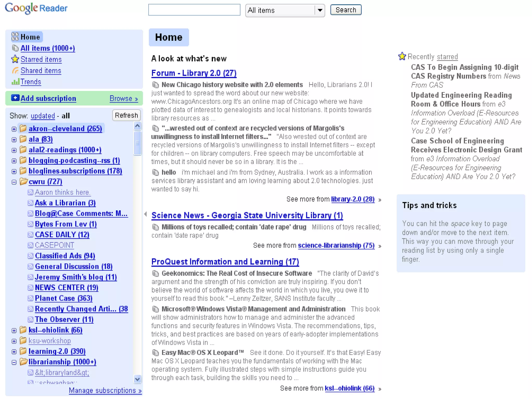Click the search text field
The height and width of the screenshot is (399, 532).
[x=194, y=10]
